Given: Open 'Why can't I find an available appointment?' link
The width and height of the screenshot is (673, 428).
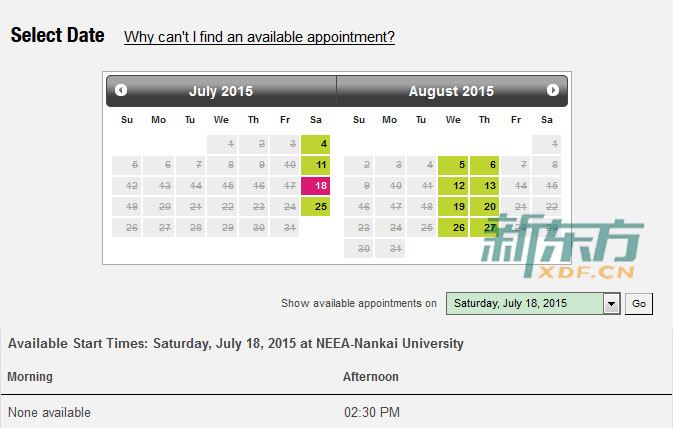Looking at the screenshot, I should 259,37.
